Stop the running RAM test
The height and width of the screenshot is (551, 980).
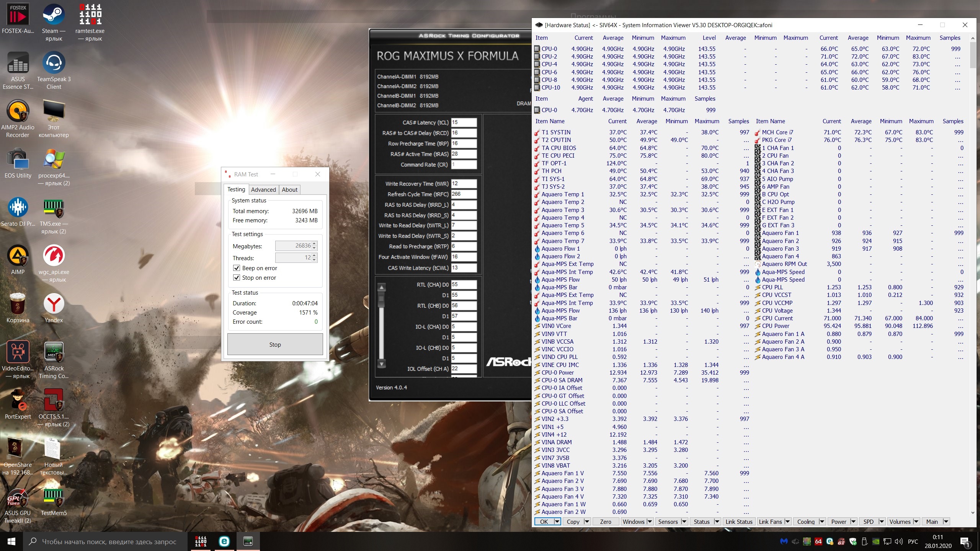(275, 344)
